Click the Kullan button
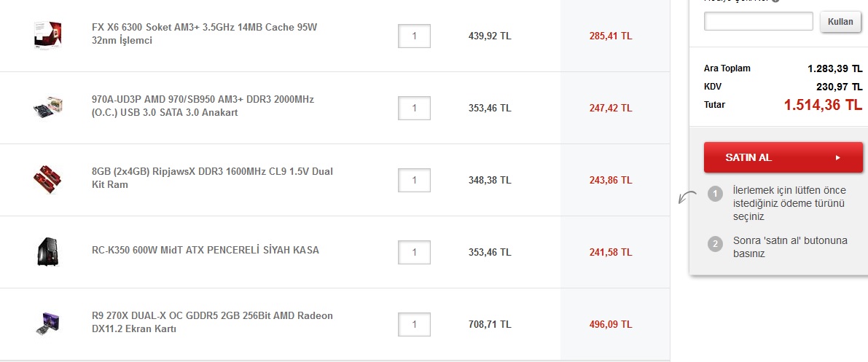The height and width of the screenshot is (362, 868). [840, 22]
